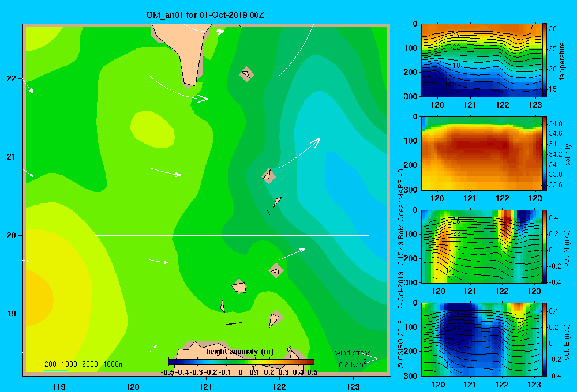The width and height of the screenshot is (577, 392).
Task: Click the CSIRO OceanMAPS v3 credit text
Action: [401, 269]
